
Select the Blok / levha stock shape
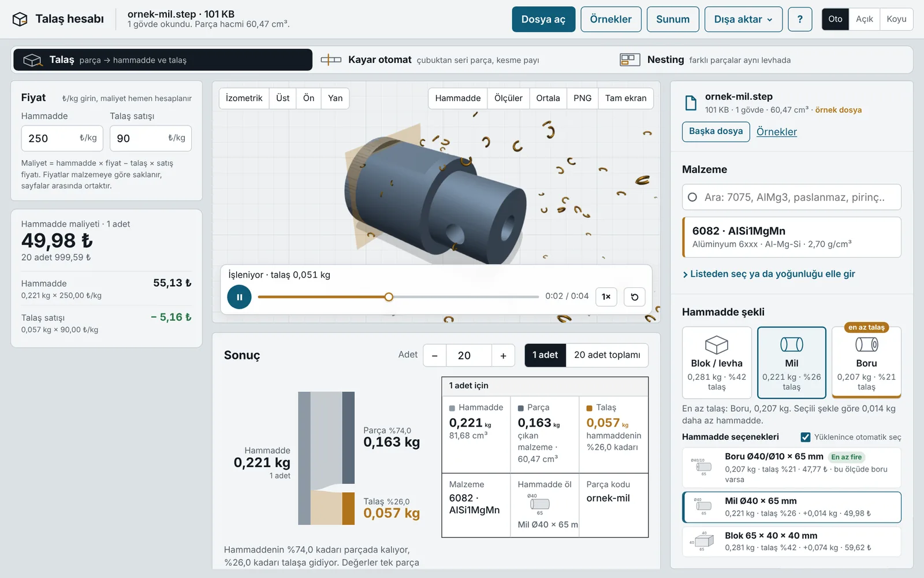[717, 362]
